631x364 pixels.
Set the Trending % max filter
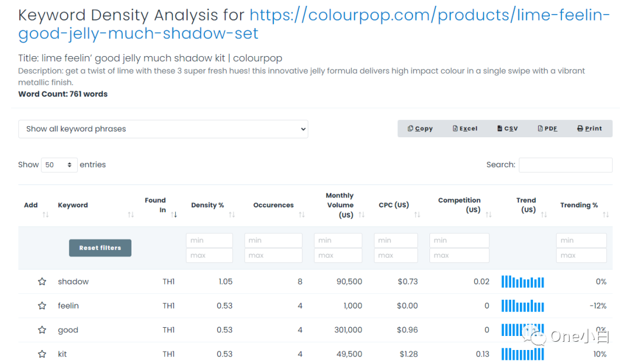tap(581, 255)
